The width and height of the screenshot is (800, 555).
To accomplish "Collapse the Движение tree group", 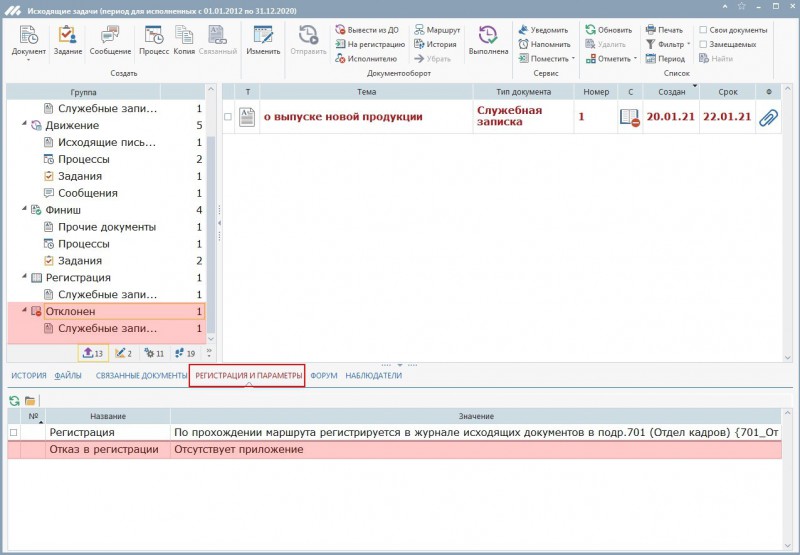I will pyautogui.click(x=24, y=124).
